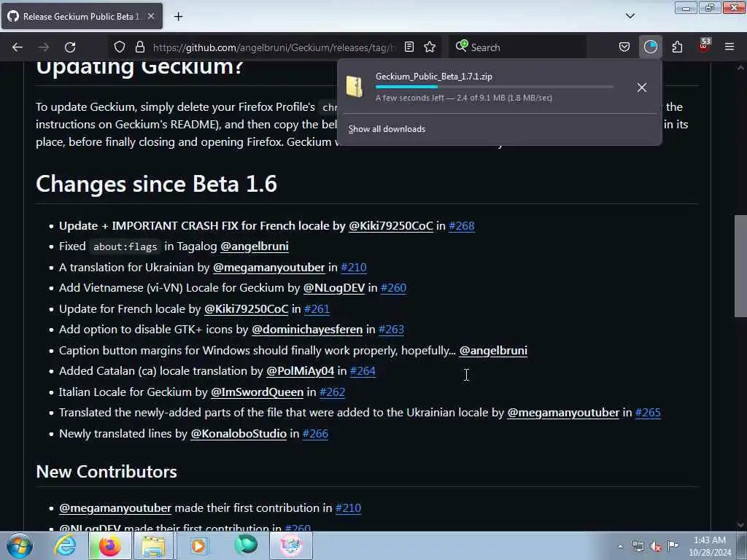Open Action Center flag icon
This screenshot has width=747, height=560.
pos(673,545)
